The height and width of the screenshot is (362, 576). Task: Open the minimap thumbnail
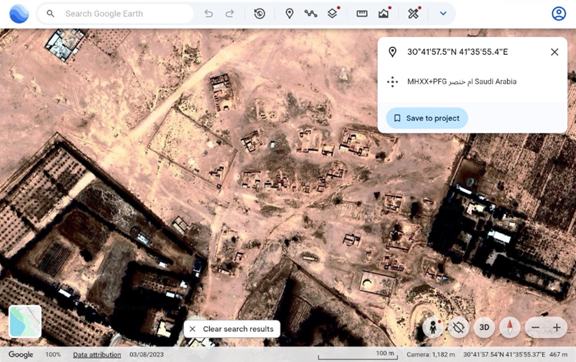(25, 321)
